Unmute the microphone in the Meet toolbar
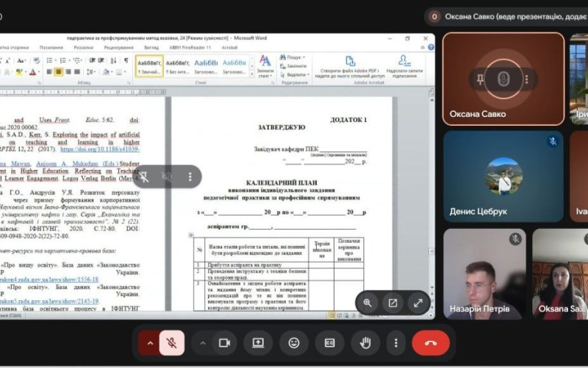 [x=172, y=343]
